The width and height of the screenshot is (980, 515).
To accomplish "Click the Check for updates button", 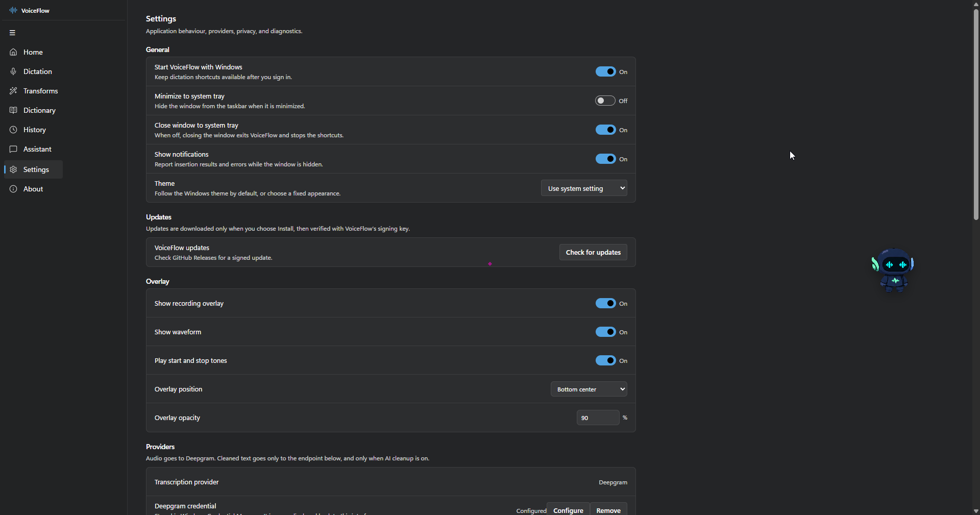I will click(593, 252).
